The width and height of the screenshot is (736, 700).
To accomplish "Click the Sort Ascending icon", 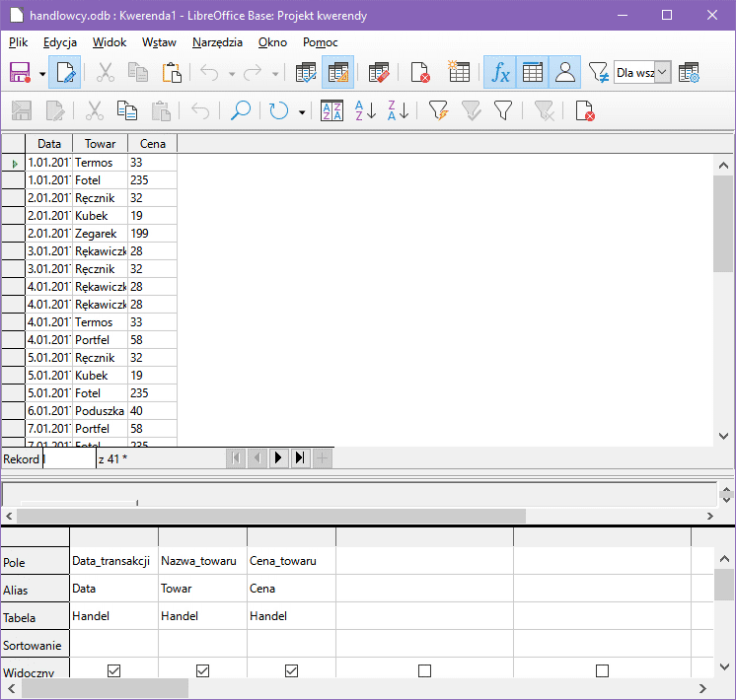I will pos(365,110).
